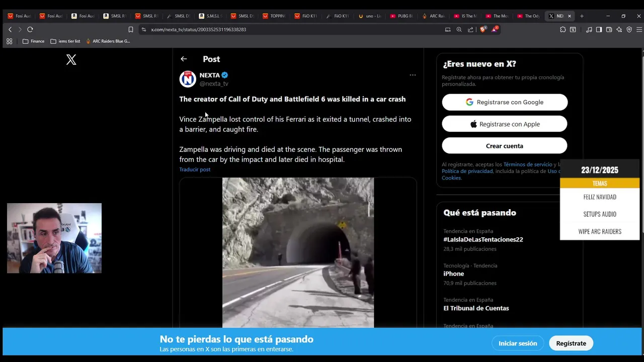Screen dimensions: 644x362
Task: Open the Brave Rewards triangle icon
Action: click(x=495, y=29)
